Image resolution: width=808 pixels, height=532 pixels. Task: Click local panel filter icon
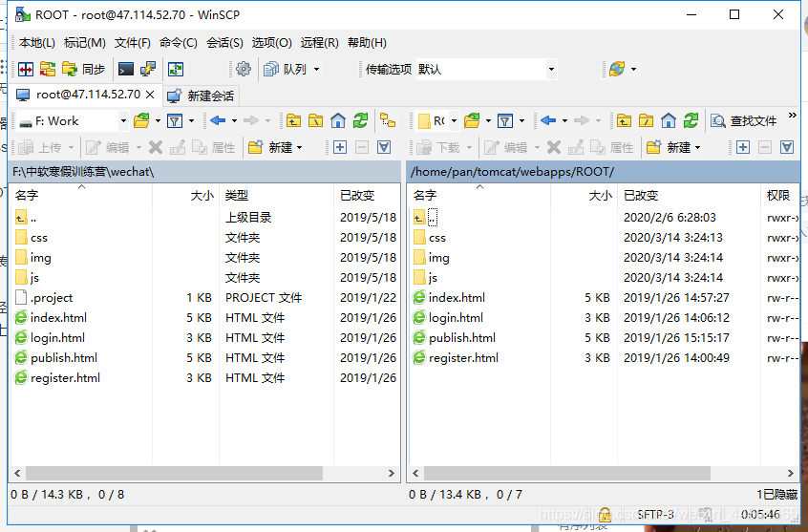[x=175, y=121]
